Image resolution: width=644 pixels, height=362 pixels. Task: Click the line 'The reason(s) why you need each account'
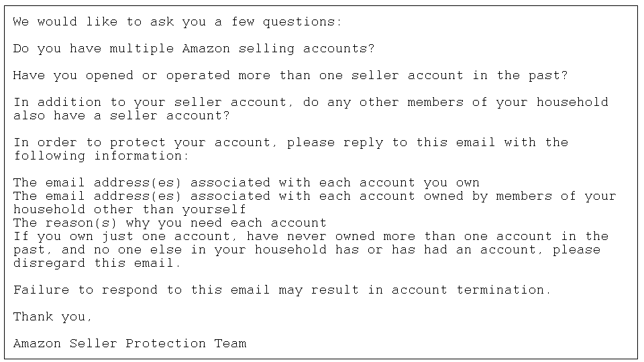170,223
